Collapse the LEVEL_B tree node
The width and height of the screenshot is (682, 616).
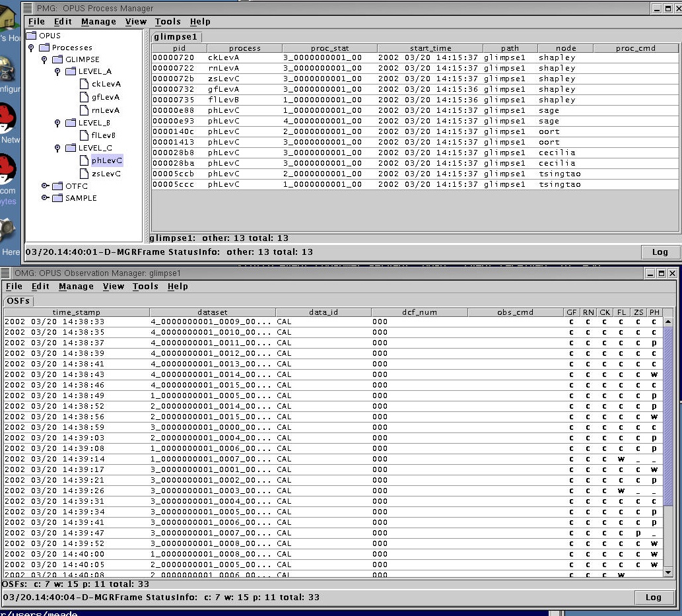[x=57, y=123]
